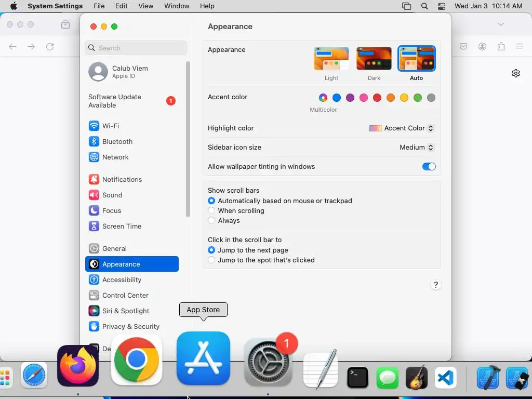Viewport: 532px width, 399px height.
Task: Click the date and time in menu bar
Action: [488, 6]
